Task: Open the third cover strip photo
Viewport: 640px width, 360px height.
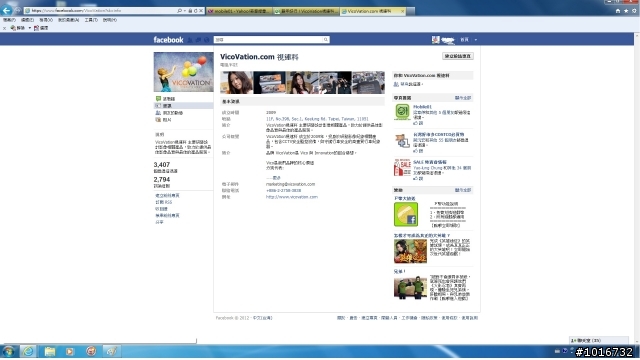Action: click(302, 82)
